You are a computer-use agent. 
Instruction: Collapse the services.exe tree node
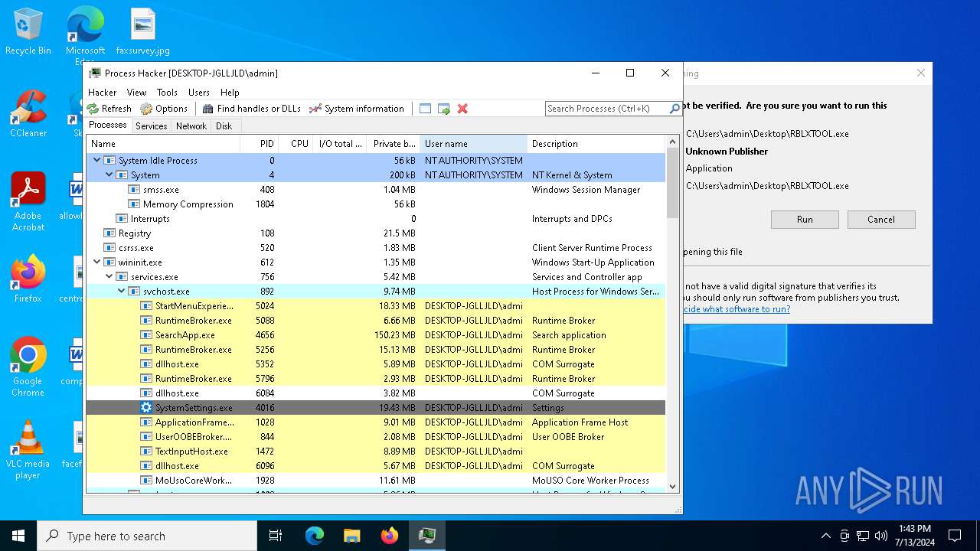click(109, 277)
